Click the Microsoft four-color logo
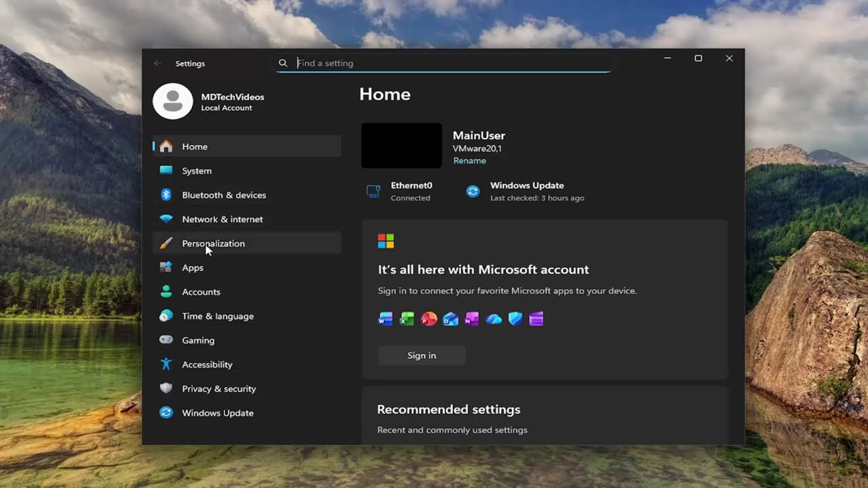 coord(386,241)
